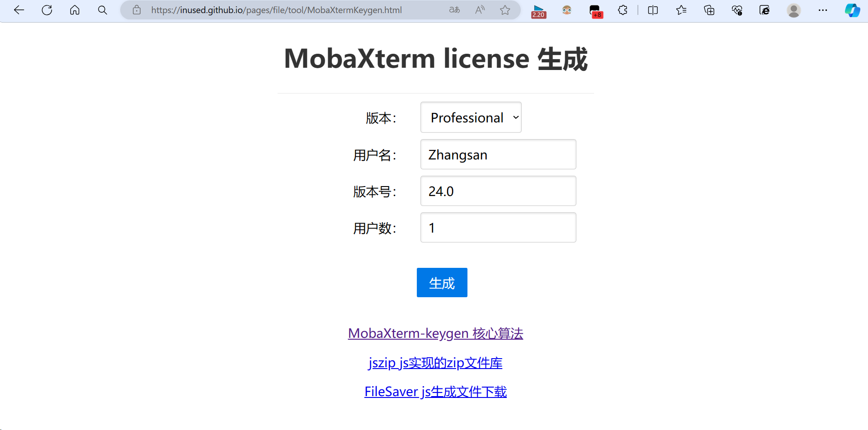Open the MobaXterm-keygen 核心算法 link
The height and width of the screenshot is (430, 868).
click(435, 333)
